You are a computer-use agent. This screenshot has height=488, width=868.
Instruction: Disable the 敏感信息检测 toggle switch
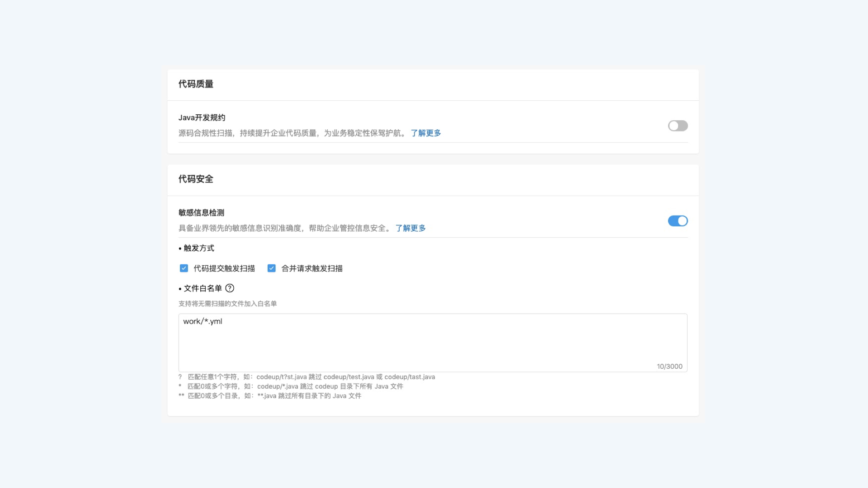click(x=678, y=221)
